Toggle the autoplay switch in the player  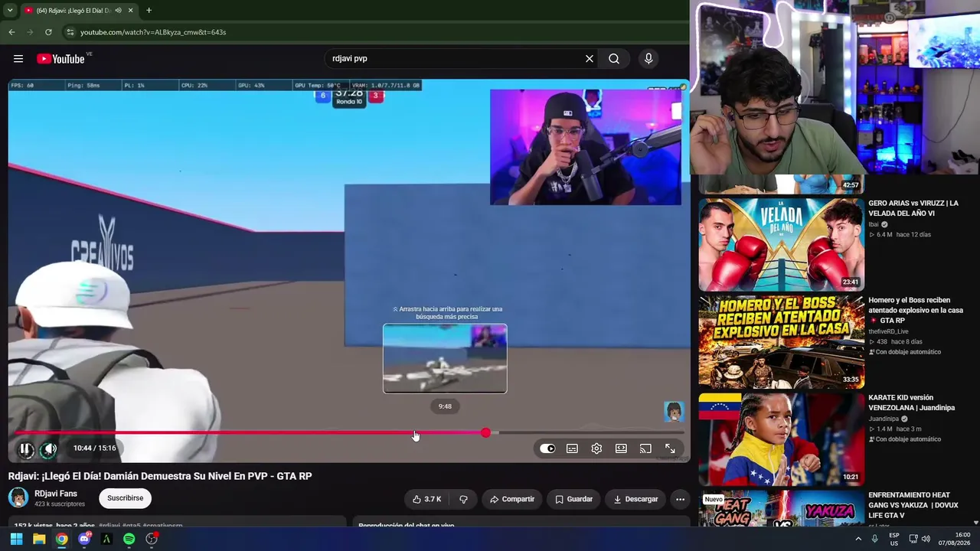pos(547,448)
